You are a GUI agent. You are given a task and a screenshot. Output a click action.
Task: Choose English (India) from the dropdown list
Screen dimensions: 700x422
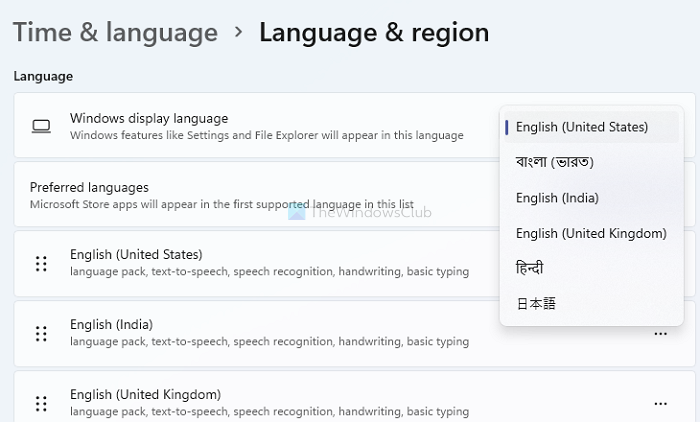point(592,198)
